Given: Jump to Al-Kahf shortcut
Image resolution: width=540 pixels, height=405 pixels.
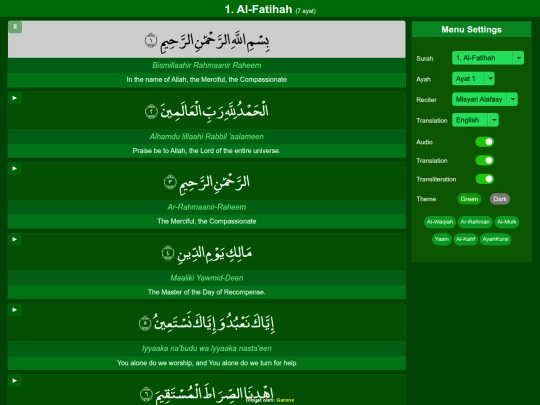Looking at the screenshot, I should click(466, 239).
